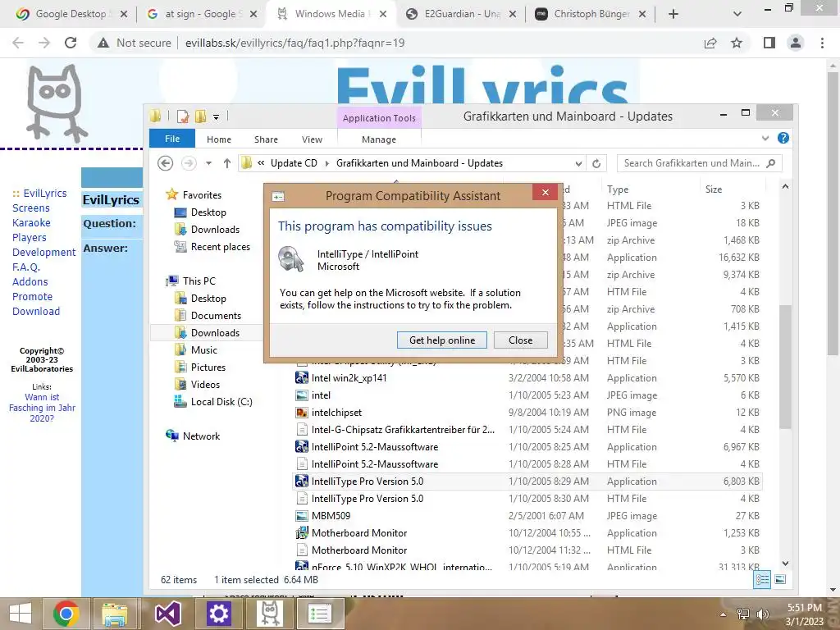Click the Favorites star icon

pos(172,194)
